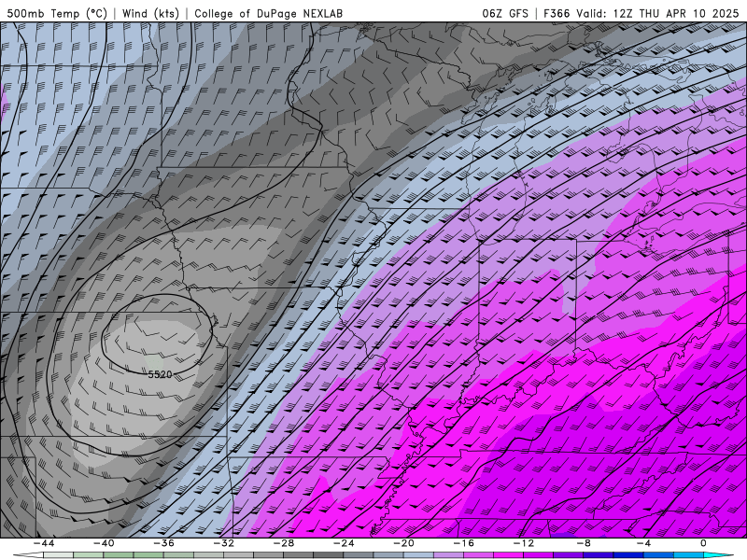Click the 5520 height contour label

click(160, 375)
